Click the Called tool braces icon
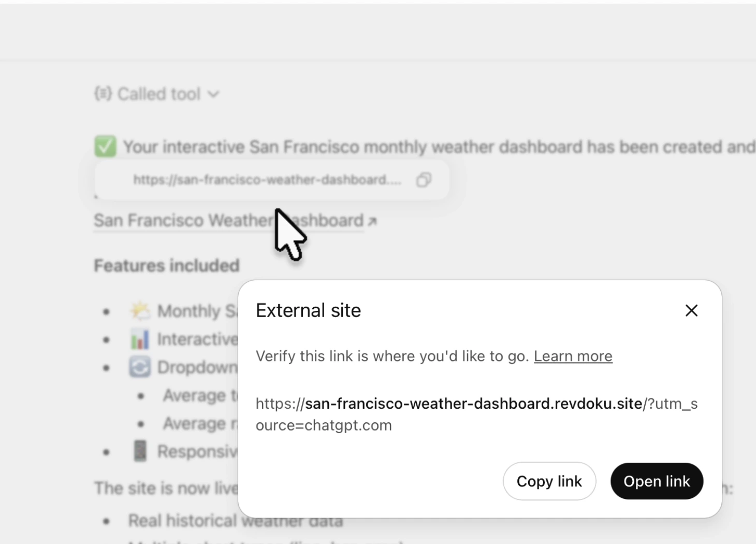The width and height of the screenshot is (756, 544). point(103,94)
